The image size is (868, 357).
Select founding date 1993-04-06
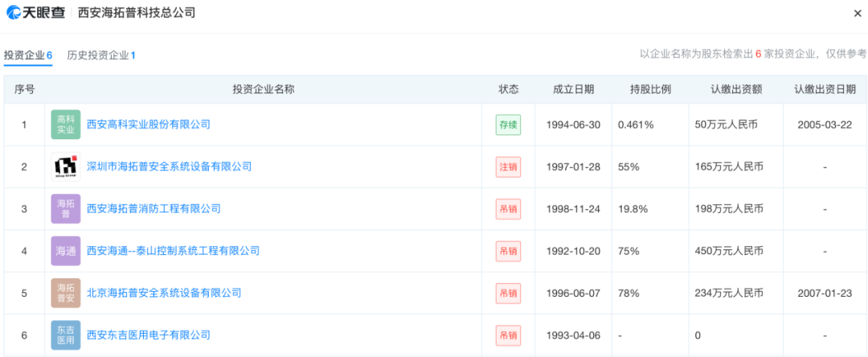(573, 334)
